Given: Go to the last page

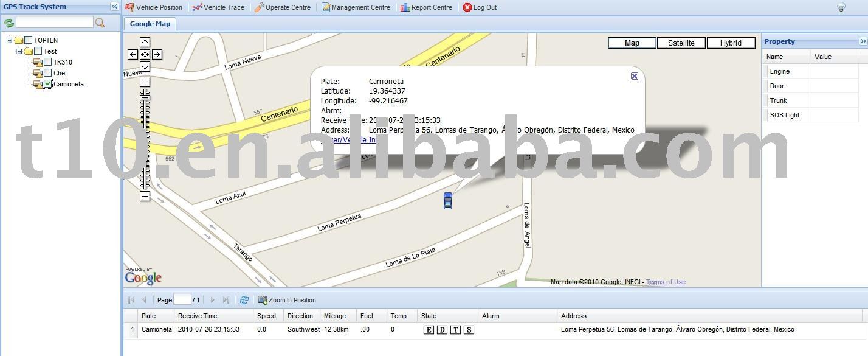Looking at the screenshot, I should (226, 300).
